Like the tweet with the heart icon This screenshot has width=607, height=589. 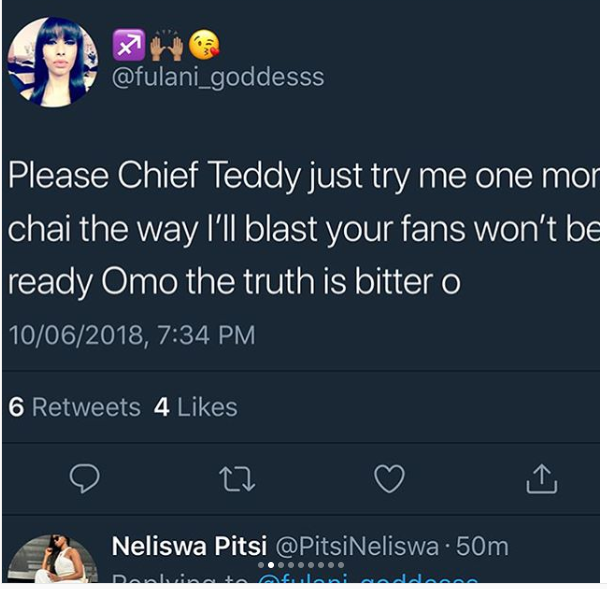(x=389, y=480)
